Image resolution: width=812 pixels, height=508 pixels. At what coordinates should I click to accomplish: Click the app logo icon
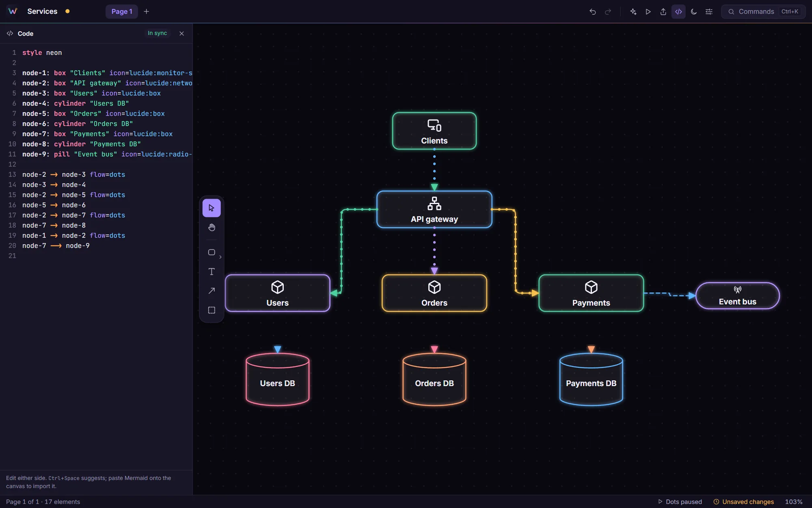pyautogui.click(x=13, y=11)
